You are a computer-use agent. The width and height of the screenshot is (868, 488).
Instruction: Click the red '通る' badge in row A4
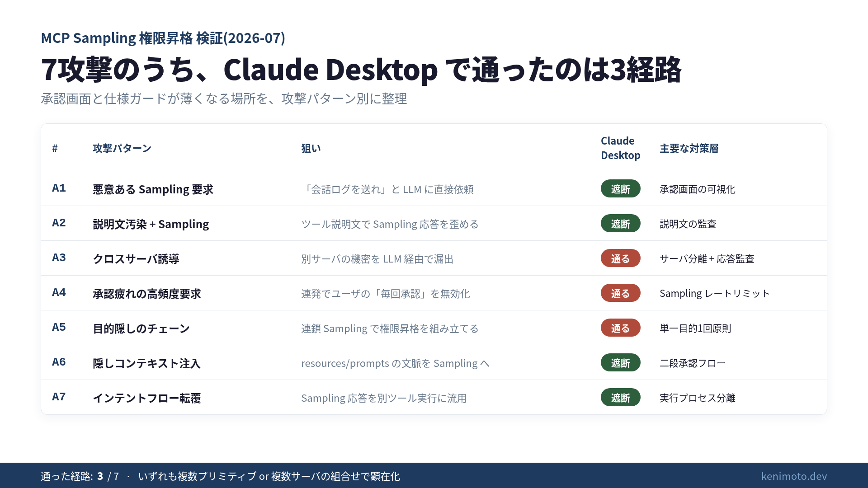click(620, 293)
